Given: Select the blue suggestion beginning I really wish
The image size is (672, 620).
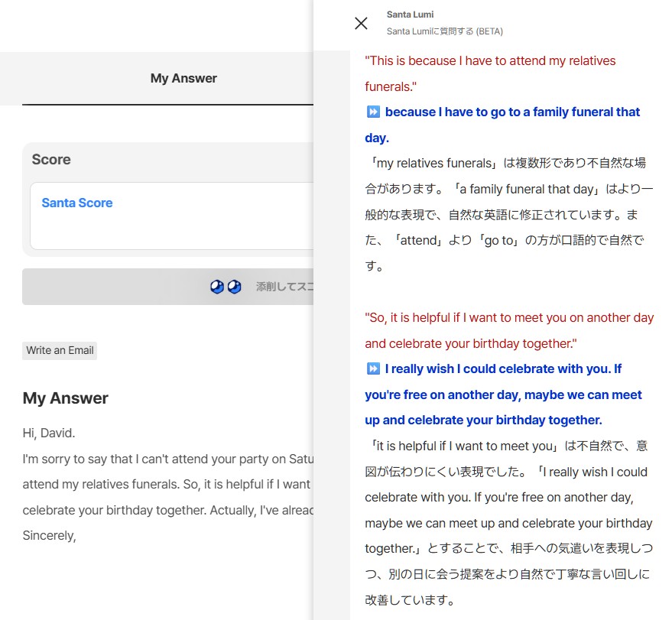Looking at the screenshot, I should click(x=505, y=394).
